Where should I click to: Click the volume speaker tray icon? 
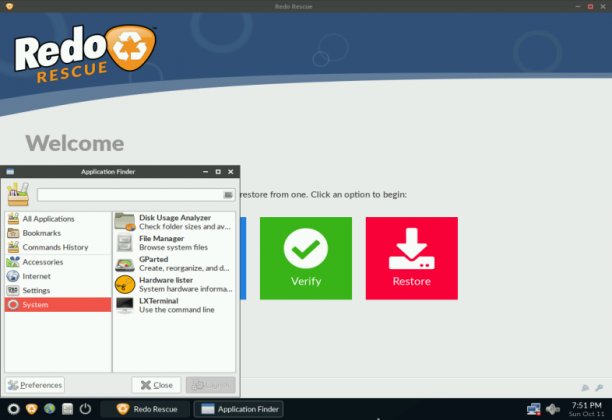coord(553,409)
